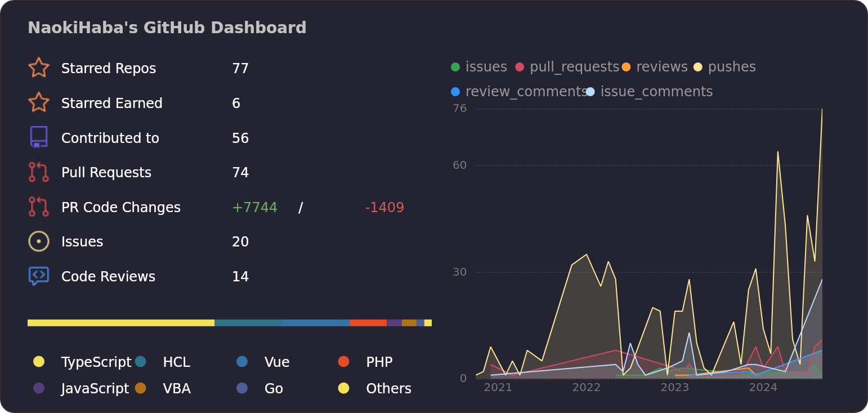Click the Starred Repos value 77
The height and width of the screenshot is (413, 868).
coord(240,69)
